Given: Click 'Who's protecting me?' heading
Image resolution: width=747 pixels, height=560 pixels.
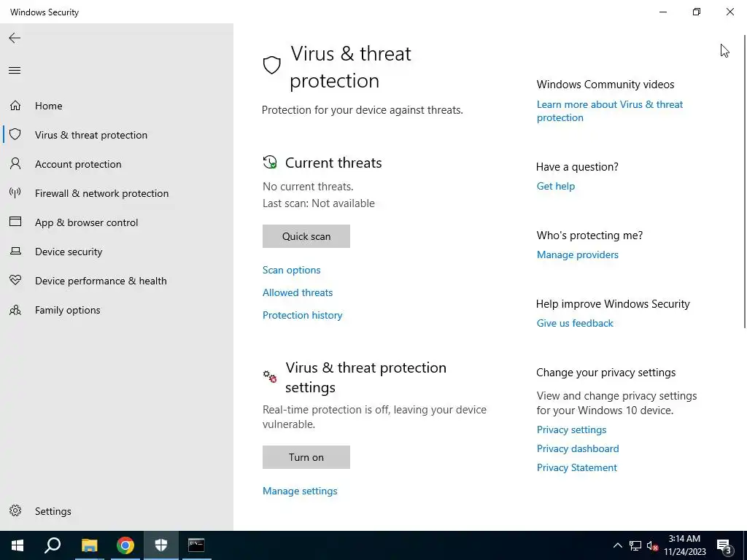Looking at the screenshot, I should pos(589,236).
